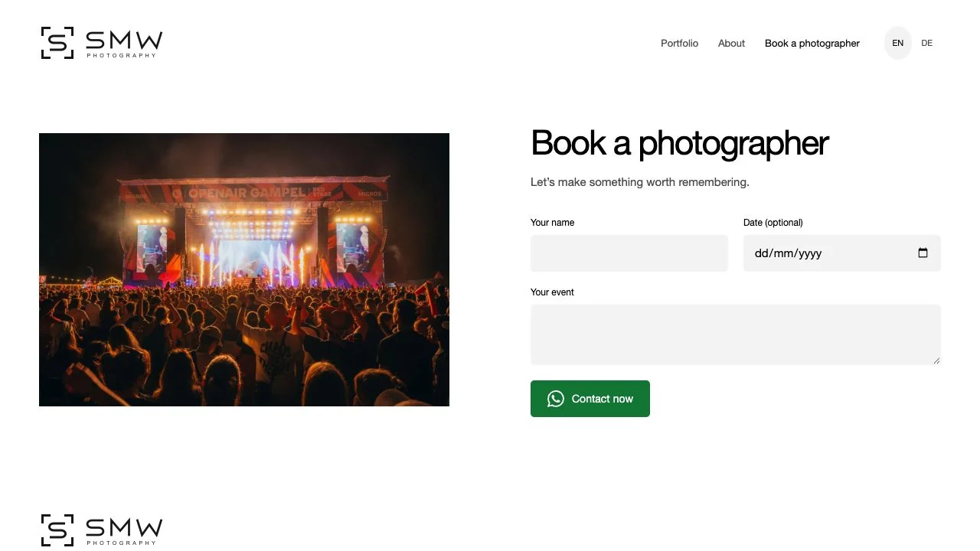
Task: Click the text Let's make something worth remembering
Action: (x=640, y=182)
